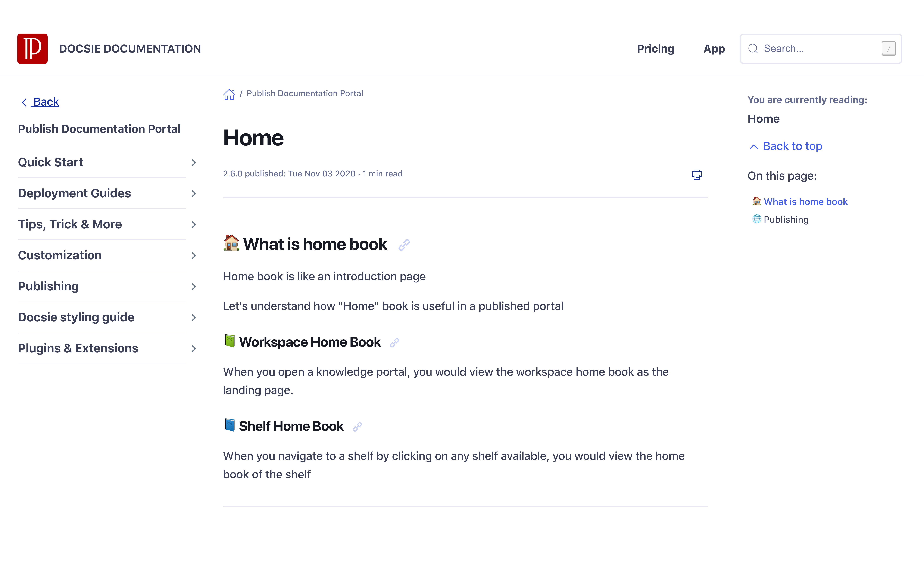Image resolution: width=924 pixels, height=582 pixels.
Task: Expand the Publishing sidebar chevron
Action: [x=193, y=287]
